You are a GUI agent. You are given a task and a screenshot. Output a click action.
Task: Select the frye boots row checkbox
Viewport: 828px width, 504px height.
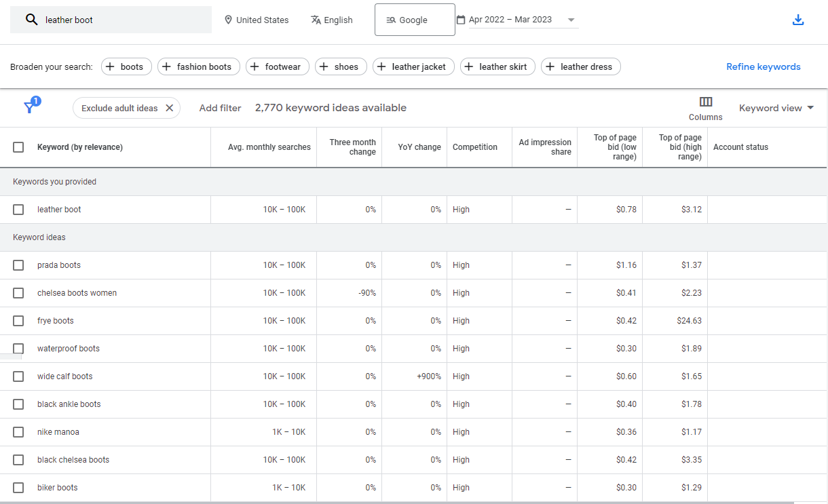(x=18, y=321)
